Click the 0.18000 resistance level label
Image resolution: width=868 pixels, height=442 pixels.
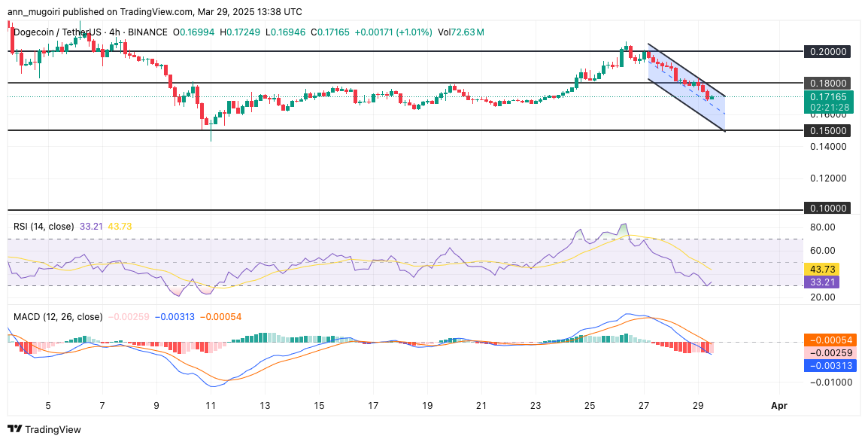[827, 83]
